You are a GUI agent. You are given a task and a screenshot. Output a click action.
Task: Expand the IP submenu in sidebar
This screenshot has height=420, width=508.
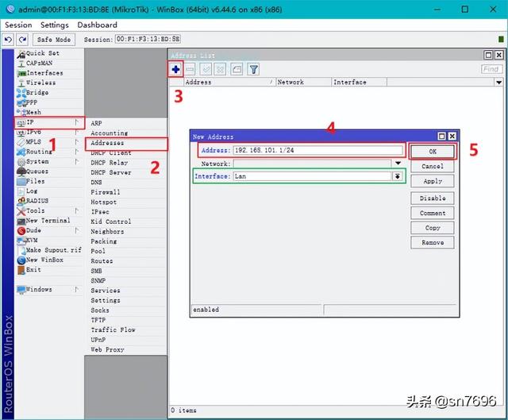(x=50, y=122)
